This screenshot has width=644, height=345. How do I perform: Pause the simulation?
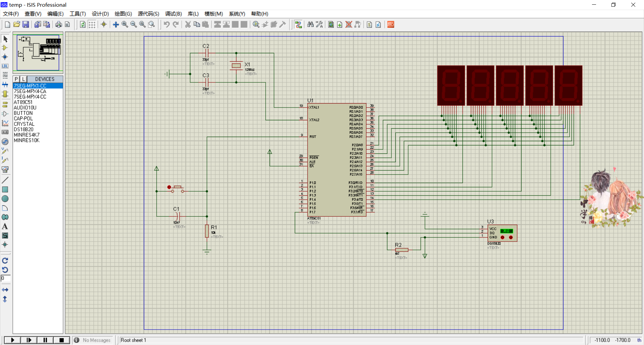pos(45,340)
